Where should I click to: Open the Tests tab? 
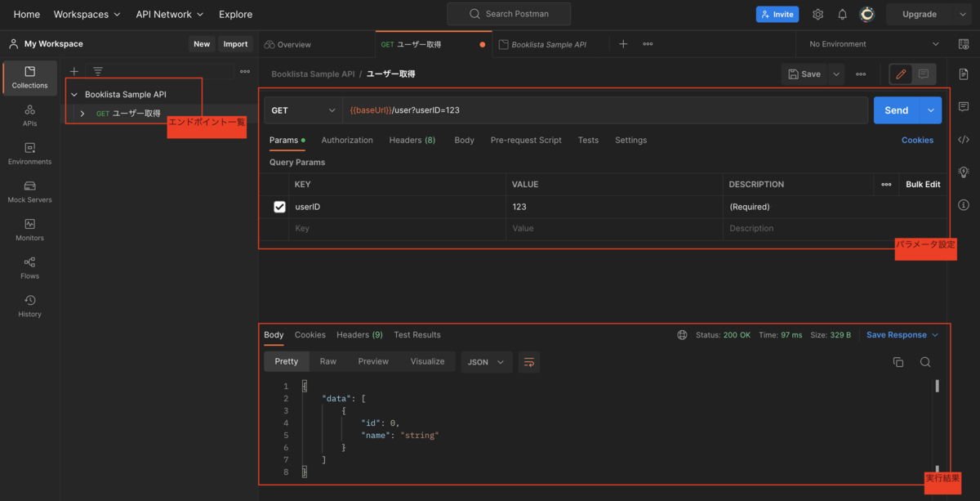[x=588, y=141]
